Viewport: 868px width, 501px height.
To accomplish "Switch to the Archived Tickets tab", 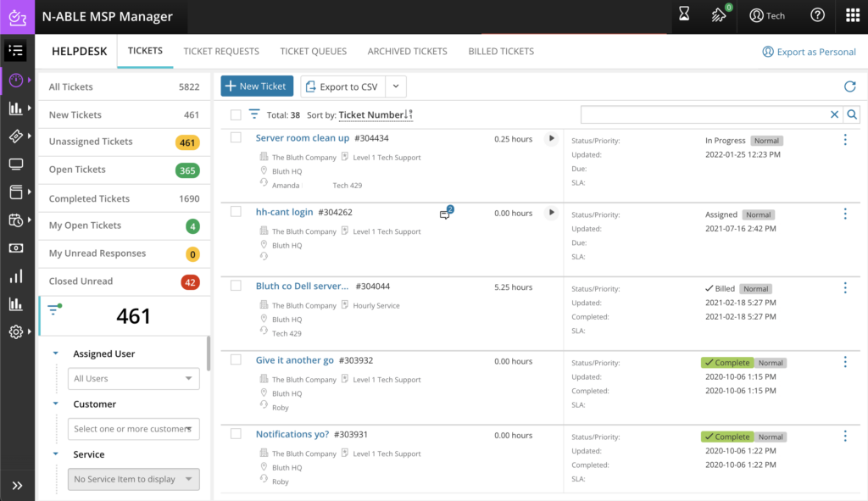I will (x=408, y=52).
